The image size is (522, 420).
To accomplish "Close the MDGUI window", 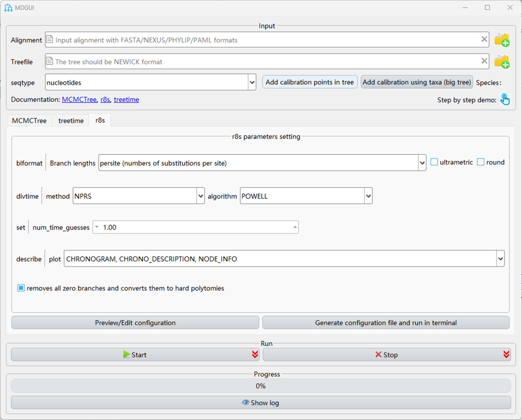I will point(510,8).
